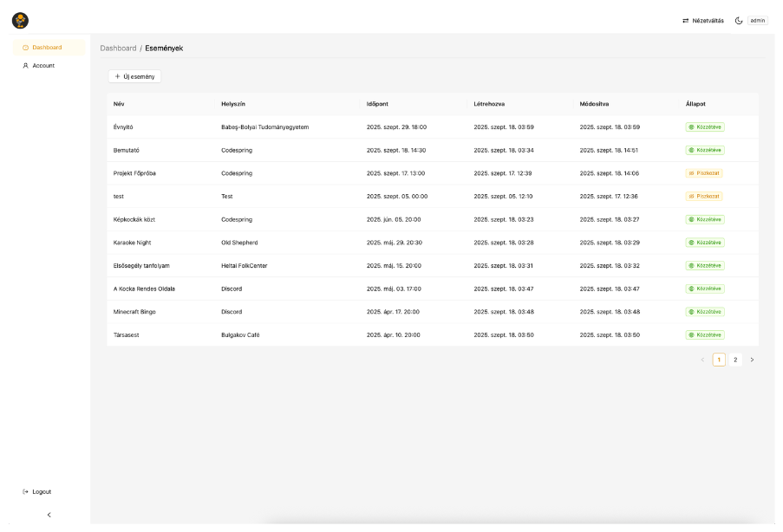Viewport: 783px width, 532px height.
Task: Click the Évnyitó event's Közzétéve status badge
Action: pos(705,127)
